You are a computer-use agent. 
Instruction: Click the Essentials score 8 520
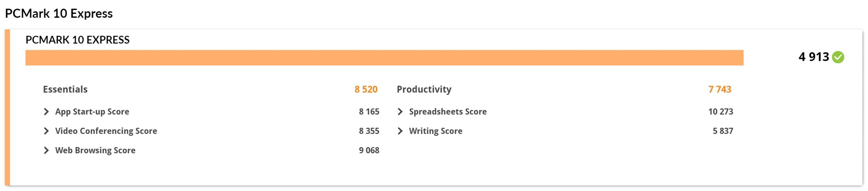tap(366, 89)
